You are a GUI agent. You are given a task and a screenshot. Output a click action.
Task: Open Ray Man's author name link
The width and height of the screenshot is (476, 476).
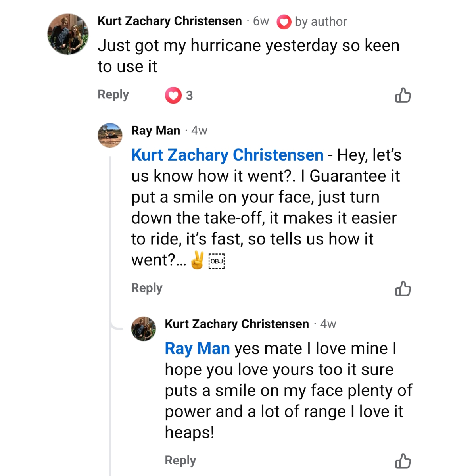[155, 131]
